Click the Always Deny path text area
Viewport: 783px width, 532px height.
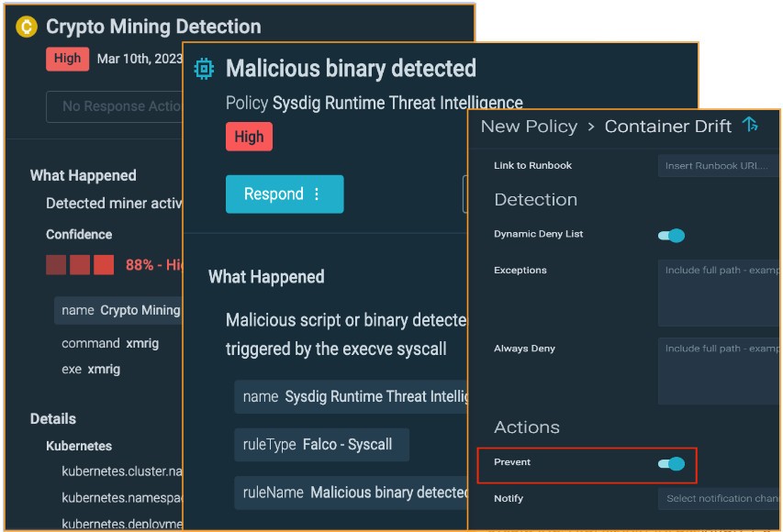(719, 371)
